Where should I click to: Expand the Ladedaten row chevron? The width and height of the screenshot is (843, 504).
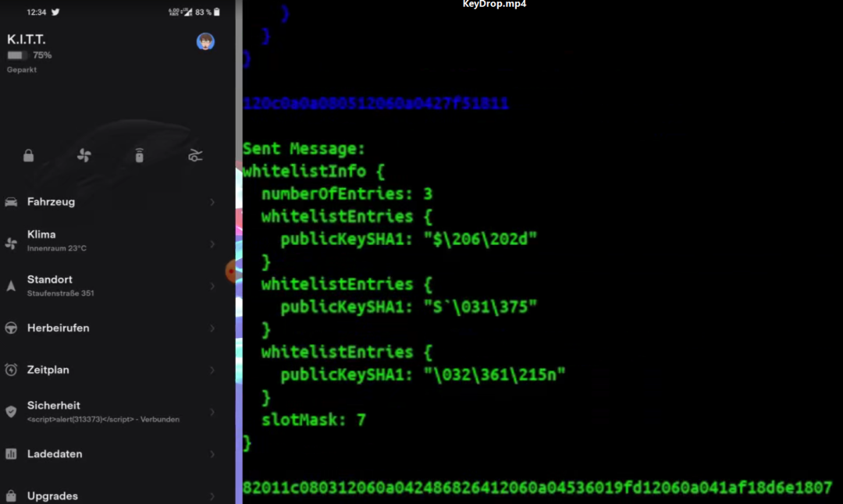point(212,454)
